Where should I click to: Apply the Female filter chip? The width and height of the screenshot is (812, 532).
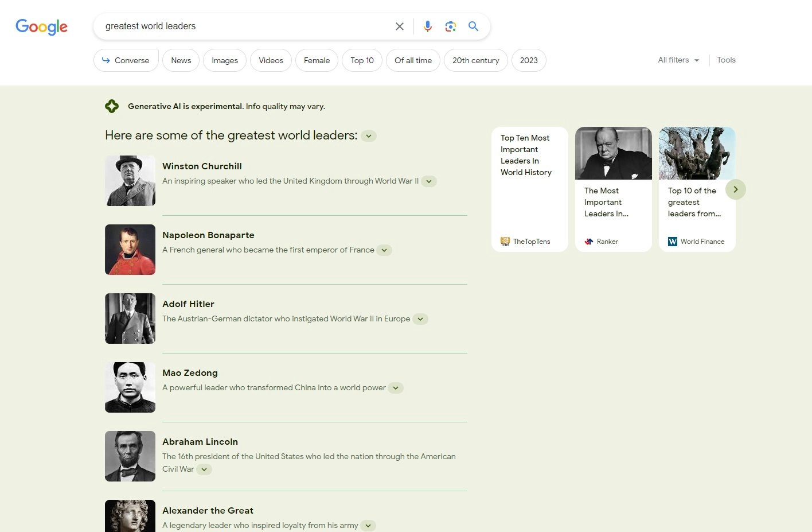point(317,60)
